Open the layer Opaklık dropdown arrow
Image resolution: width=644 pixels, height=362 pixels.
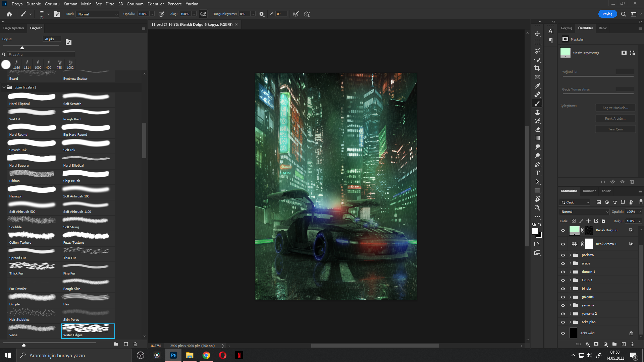[640, 212]
